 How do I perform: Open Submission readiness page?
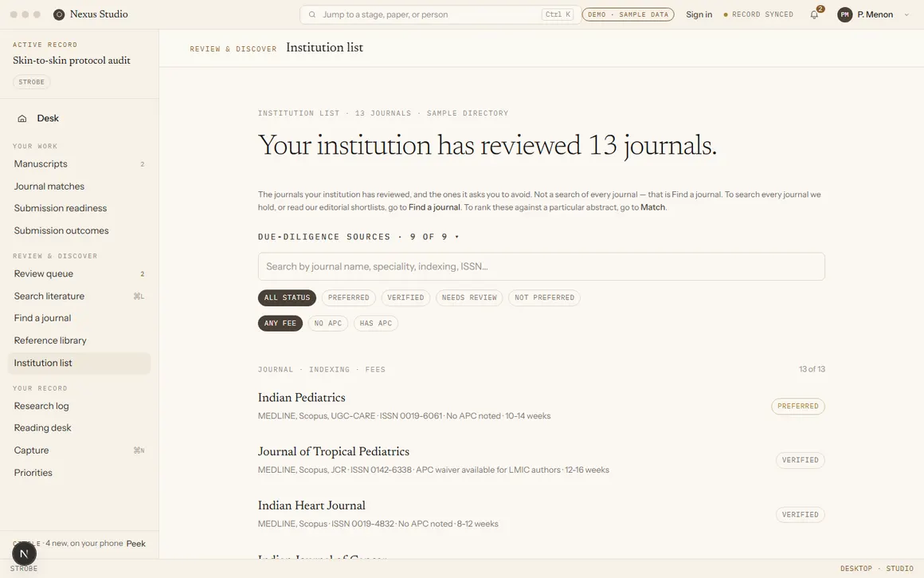coord(79,208)
